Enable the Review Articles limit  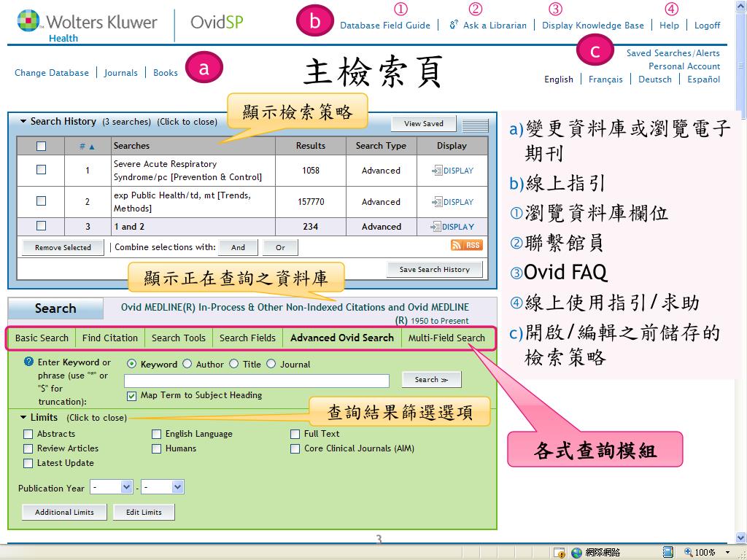[28, 448]
